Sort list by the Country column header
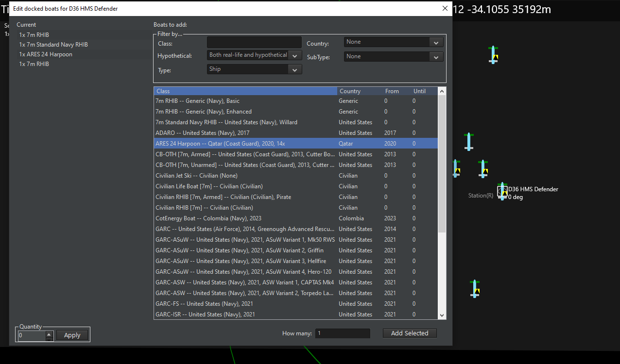This screenshot has height=364, width=620. [360, 91]
